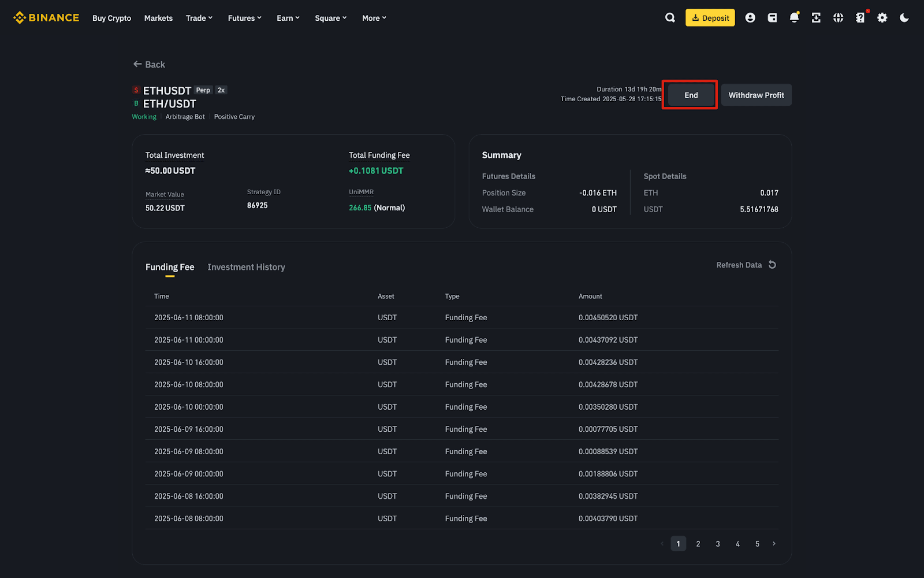Click the Asset column header
924x578 pixels.
tap(386, 296)
